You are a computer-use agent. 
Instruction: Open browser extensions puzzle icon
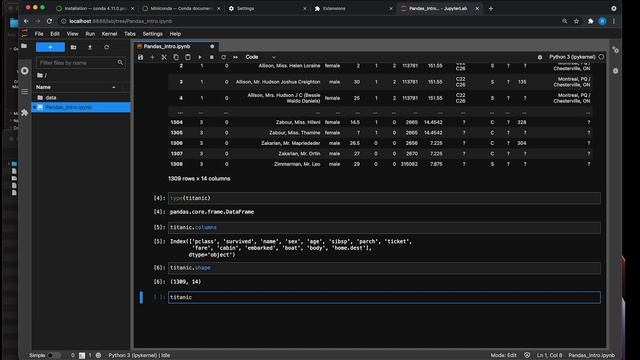click(590, 21)
